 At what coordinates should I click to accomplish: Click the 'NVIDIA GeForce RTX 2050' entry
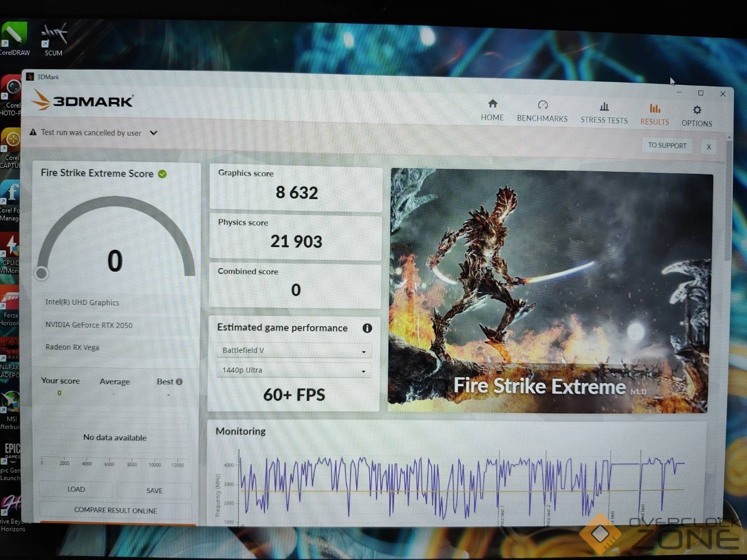tap(89, 325)
